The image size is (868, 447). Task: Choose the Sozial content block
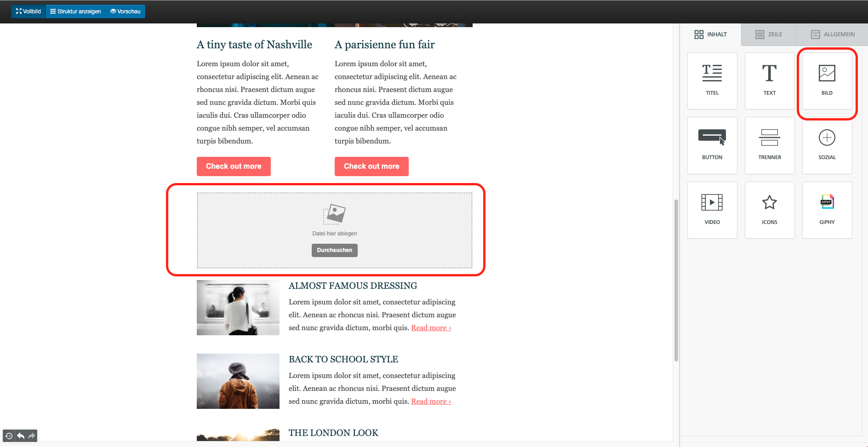(x=827, y=145)
